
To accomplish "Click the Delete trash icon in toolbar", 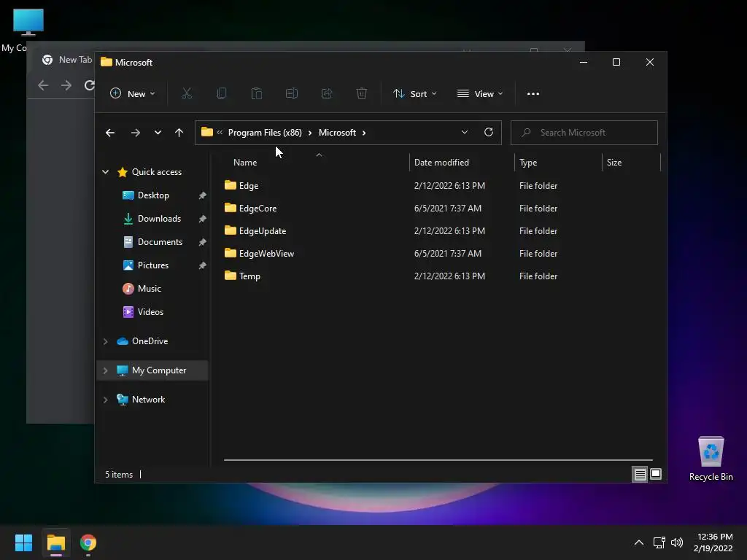I will pyautogui.click(x=362, y=94).
